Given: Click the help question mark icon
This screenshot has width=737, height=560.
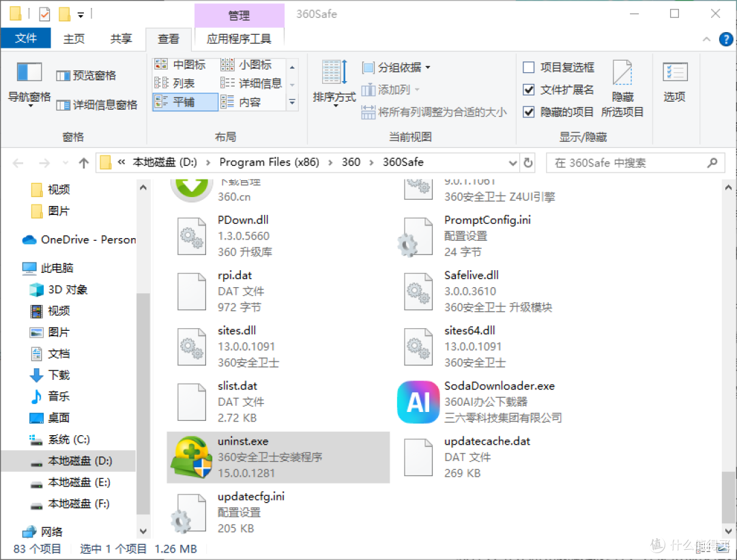Looking at the screenshot, I should click(x=725, y=40).
